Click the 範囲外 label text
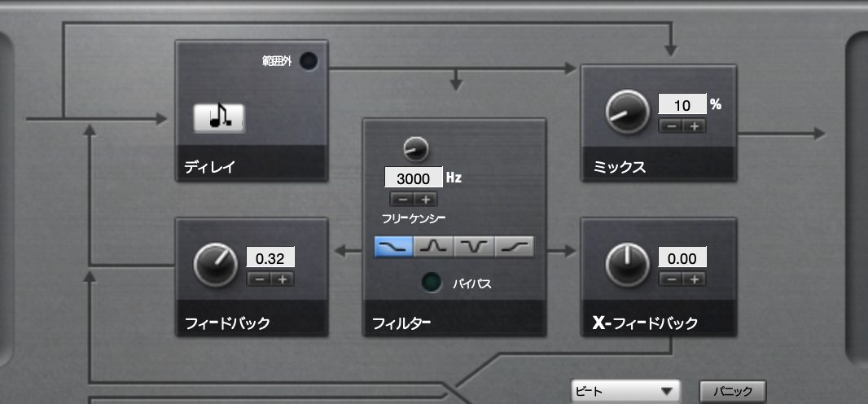 pos(277,61)
